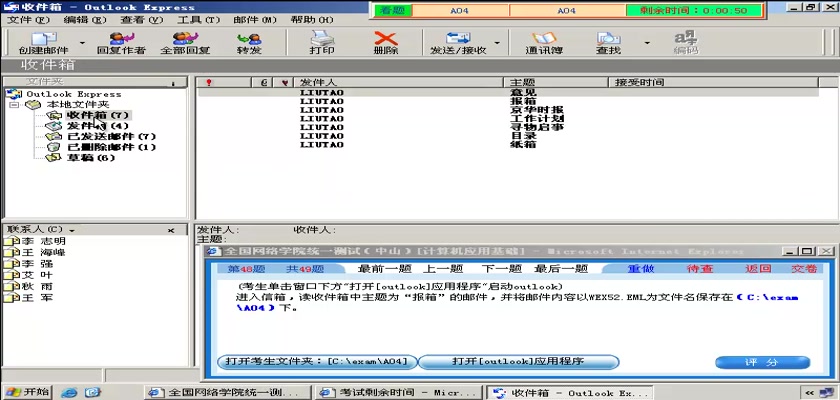Close the contacts pane with its X

click(x=171, y=230)
